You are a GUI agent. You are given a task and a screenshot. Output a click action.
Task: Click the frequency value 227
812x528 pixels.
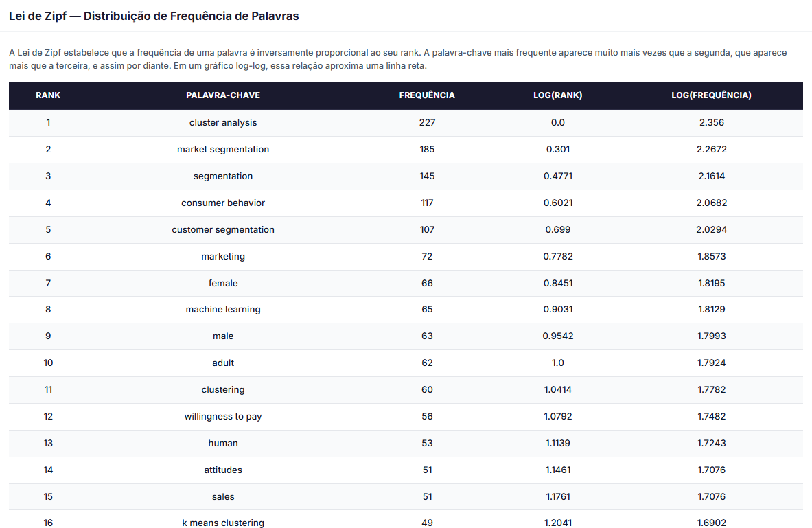coord(427,123)
